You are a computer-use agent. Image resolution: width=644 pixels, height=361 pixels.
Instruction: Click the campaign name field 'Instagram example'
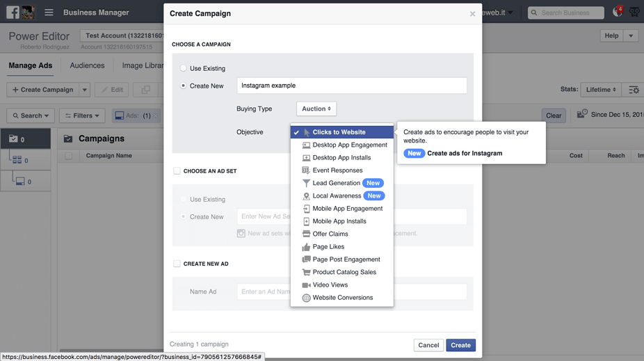click(352, 86)
